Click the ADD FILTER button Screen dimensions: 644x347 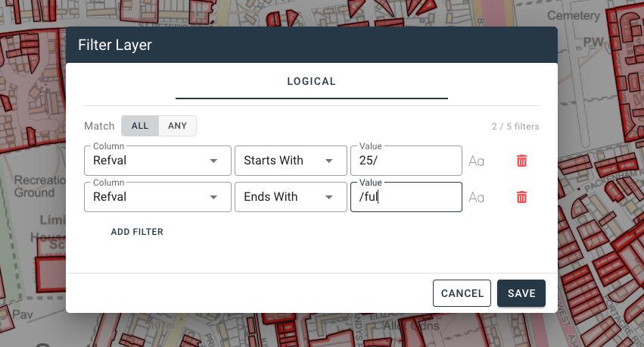(x=137, y=232)
